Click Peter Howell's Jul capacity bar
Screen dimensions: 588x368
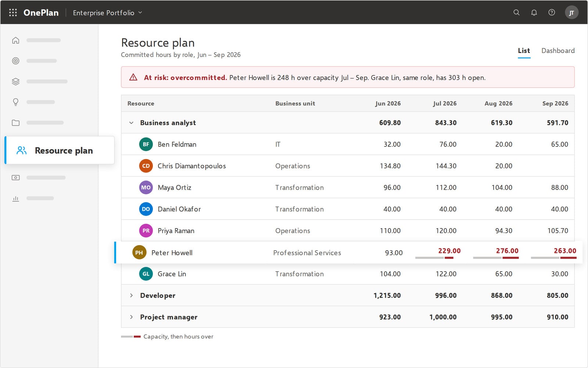click(x=434, y=258)
